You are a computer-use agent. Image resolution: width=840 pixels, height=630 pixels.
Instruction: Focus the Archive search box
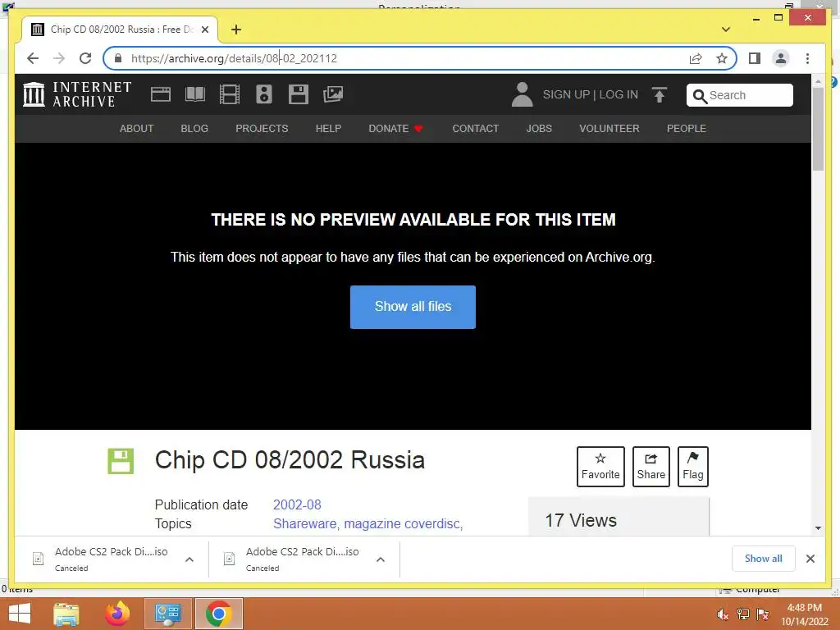(x=739, y=95)
